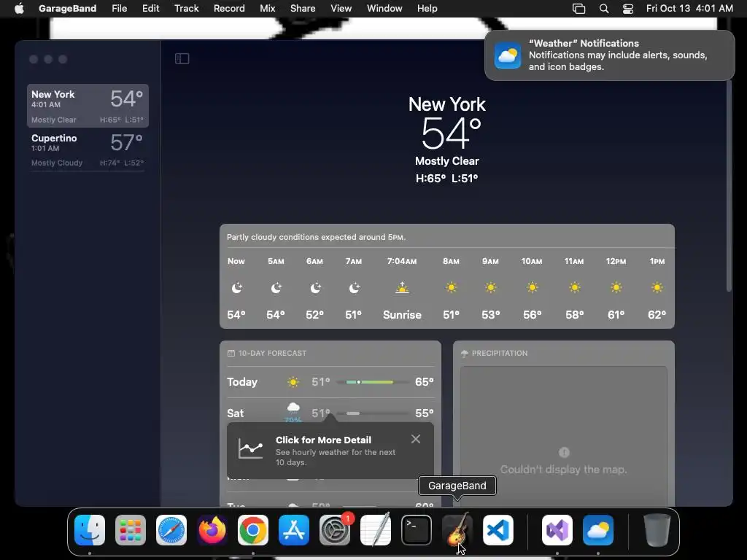
Task: Open Spotlight search in menu bar
Action: [x=603, y=8]
